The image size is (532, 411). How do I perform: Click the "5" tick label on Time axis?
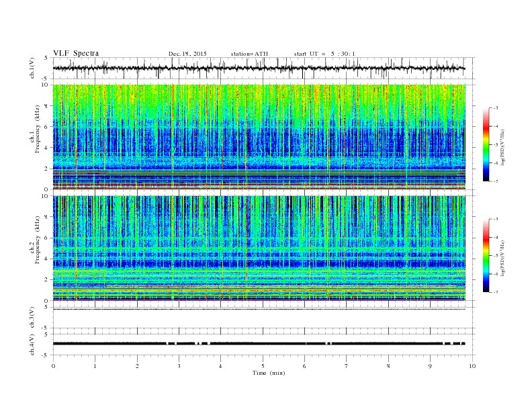point(263,366)
